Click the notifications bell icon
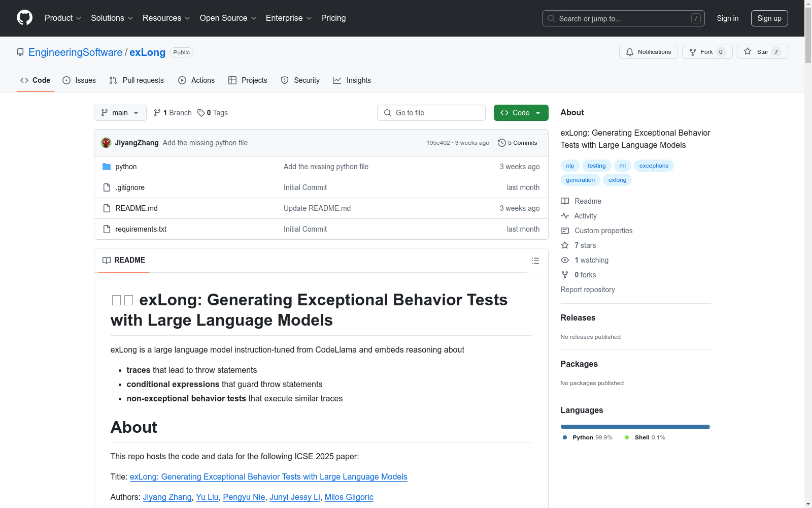 click(630, 52)
